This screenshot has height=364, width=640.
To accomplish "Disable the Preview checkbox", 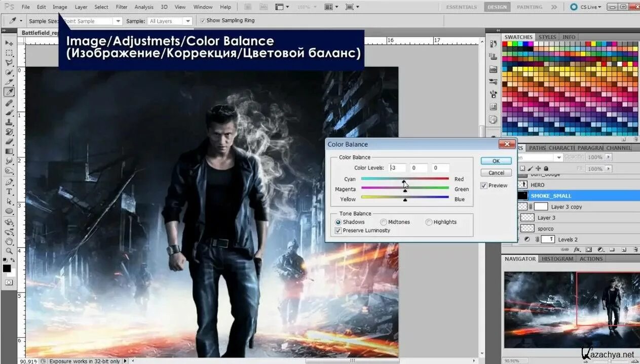I will point(484,186).
